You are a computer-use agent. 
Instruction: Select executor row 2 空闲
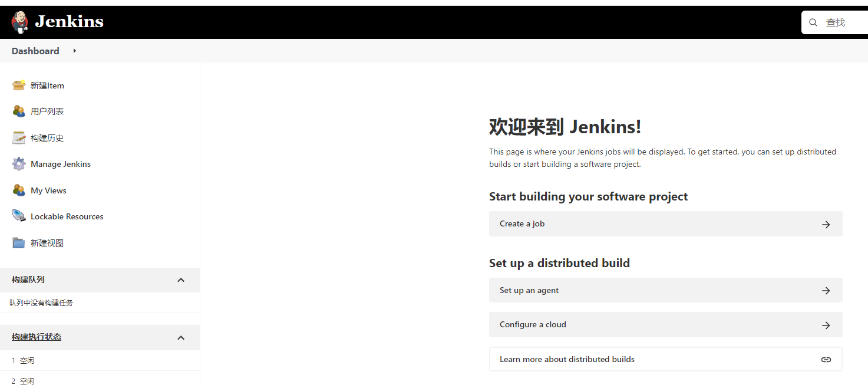(100, 381)
